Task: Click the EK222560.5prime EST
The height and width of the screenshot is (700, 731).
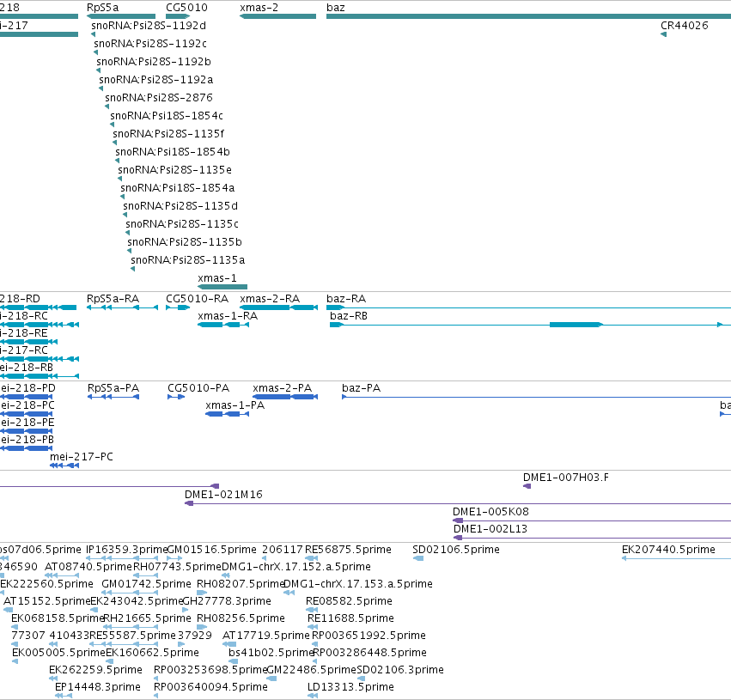Action: click(2, 593)
